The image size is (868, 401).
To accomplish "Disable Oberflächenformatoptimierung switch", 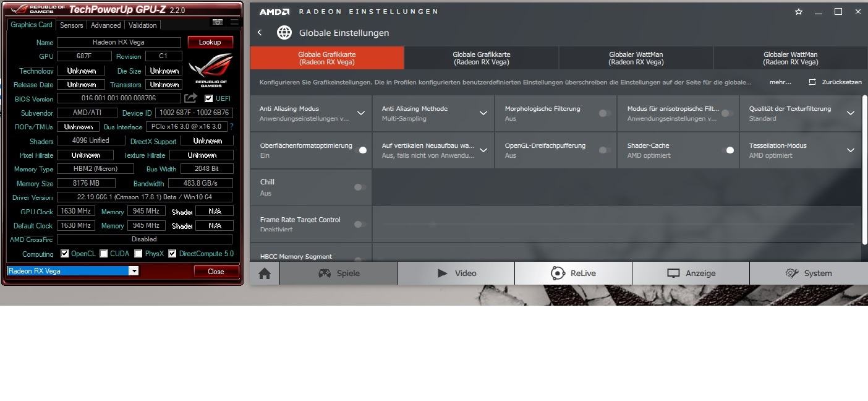I will click(360, 150).
